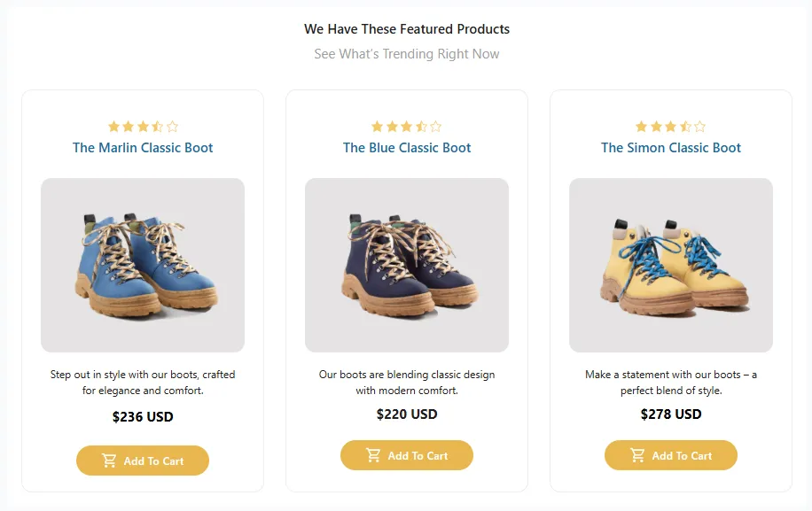Screen dimensions: 812x511
Task: Click the $278 USD price text
Action: [671, 414]
